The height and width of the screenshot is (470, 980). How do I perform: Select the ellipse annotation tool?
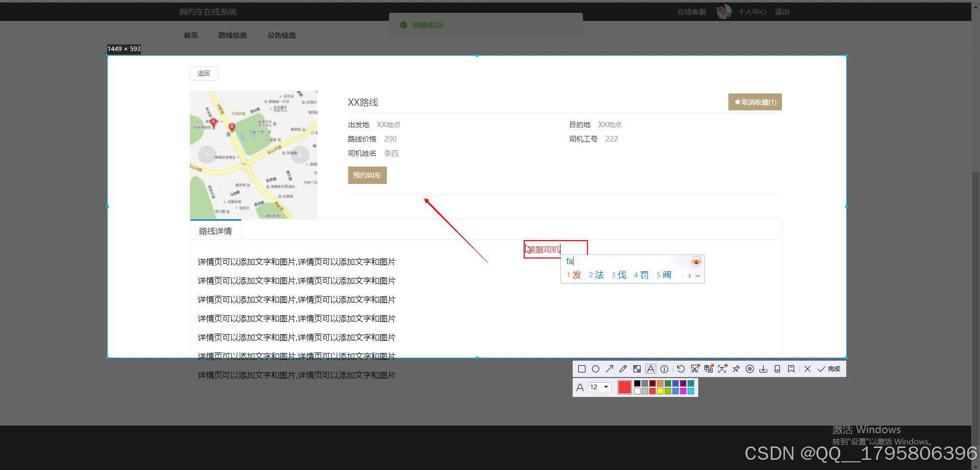pos(596,369)
